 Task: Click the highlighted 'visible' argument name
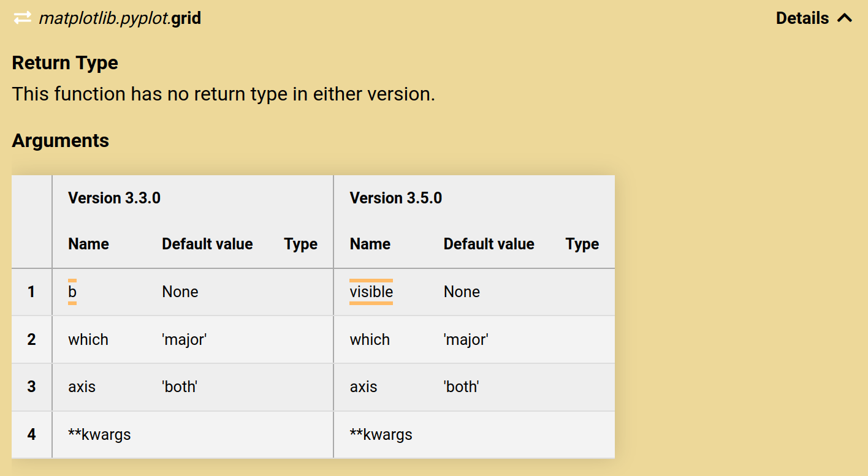(x=371, y=292)
